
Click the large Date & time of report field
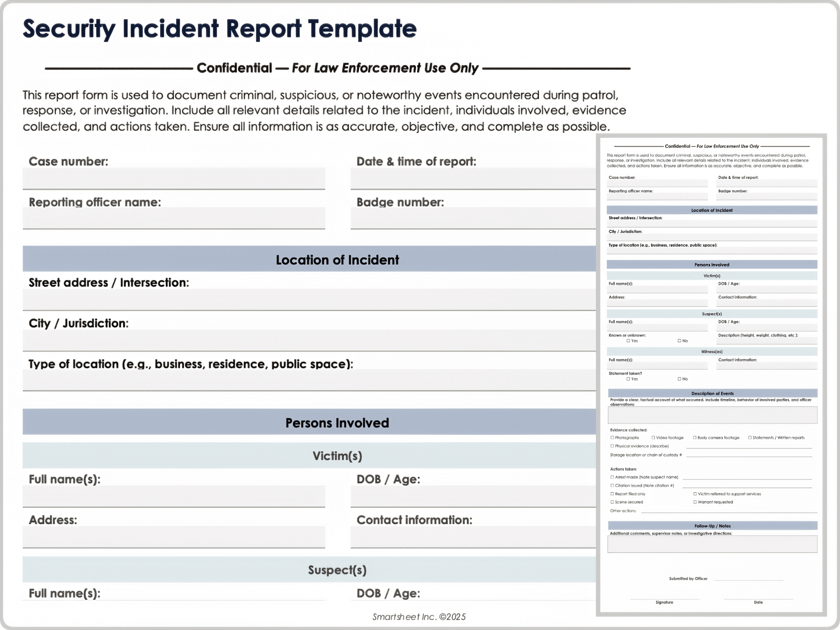coord(472,178)
